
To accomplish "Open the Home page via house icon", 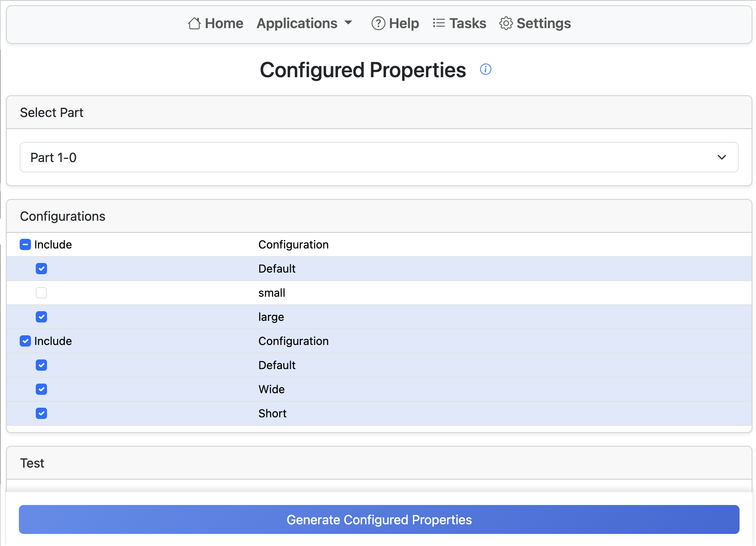I will 194,23.
